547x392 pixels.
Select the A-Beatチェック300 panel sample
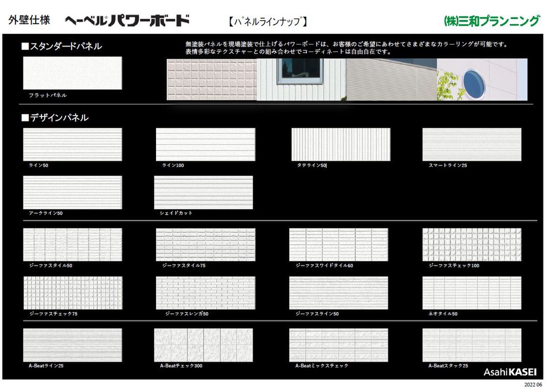pyautogui.click(x=203, y=345)
